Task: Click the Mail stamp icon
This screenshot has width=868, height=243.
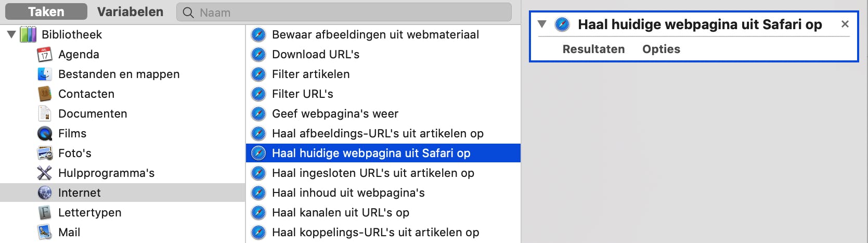Action: click(45, 232)
